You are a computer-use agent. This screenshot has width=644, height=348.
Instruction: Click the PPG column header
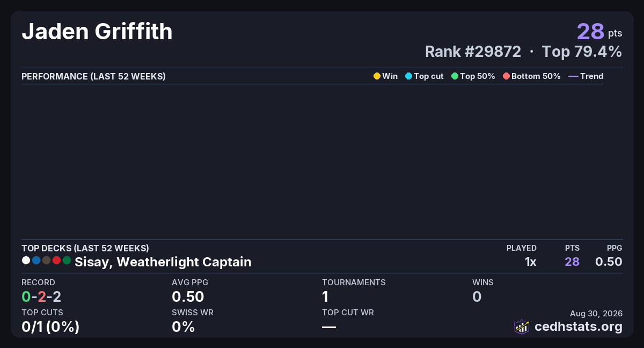[x=614, y=248]
